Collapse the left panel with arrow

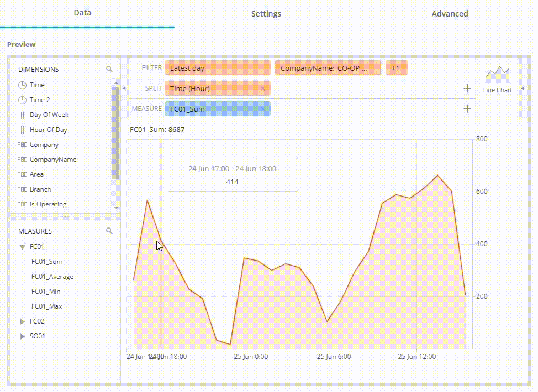124,88
